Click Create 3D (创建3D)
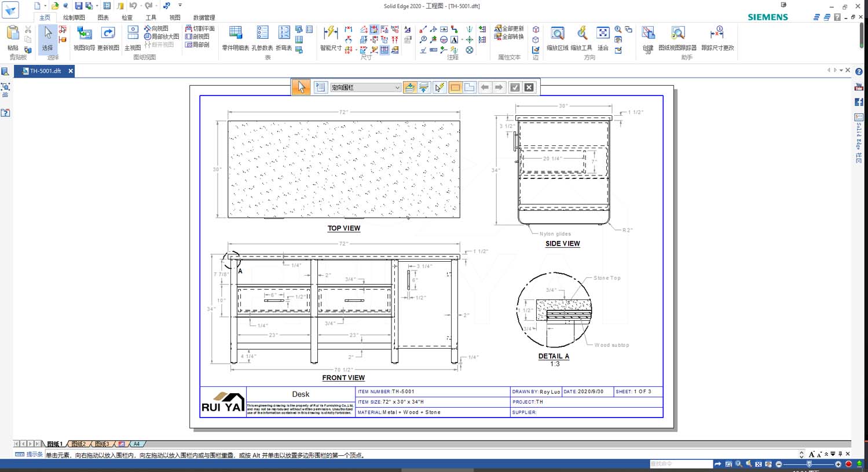 point(648,38)
